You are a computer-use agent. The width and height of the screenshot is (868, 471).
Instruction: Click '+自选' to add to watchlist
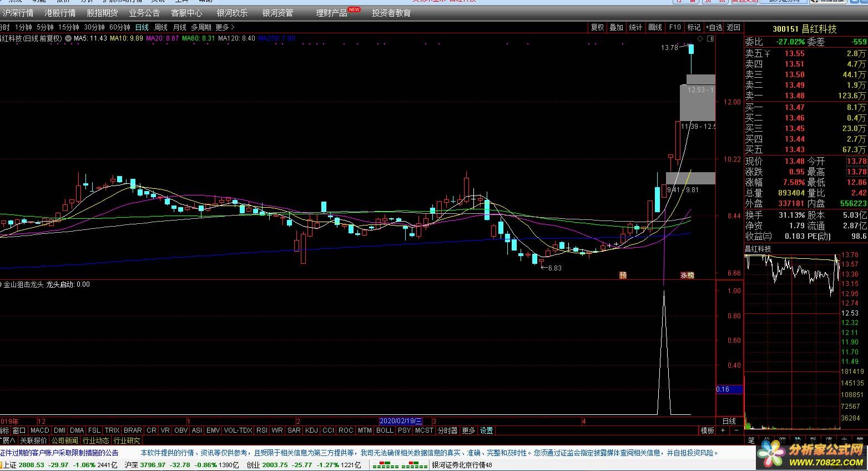click(714, 27)
